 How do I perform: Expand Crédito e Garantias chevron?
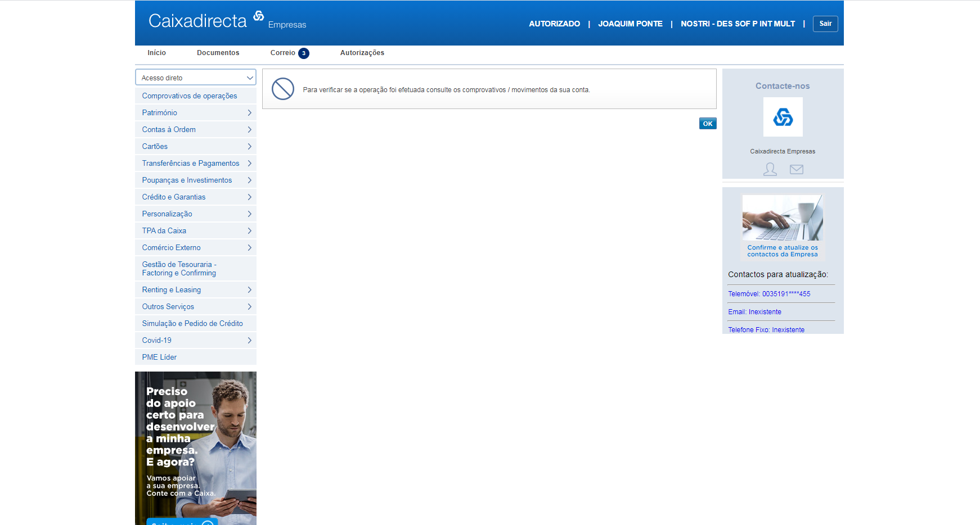click(x=249, y=197)
